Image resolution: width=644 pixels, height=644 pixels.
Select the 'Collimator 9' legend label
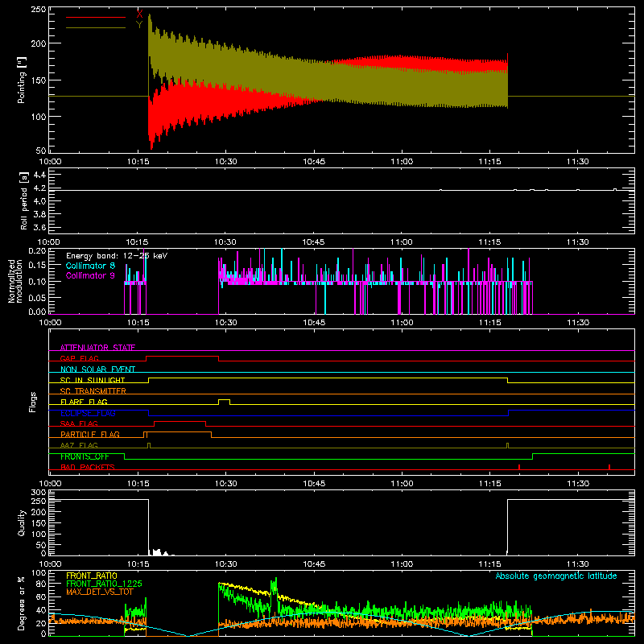90,275
